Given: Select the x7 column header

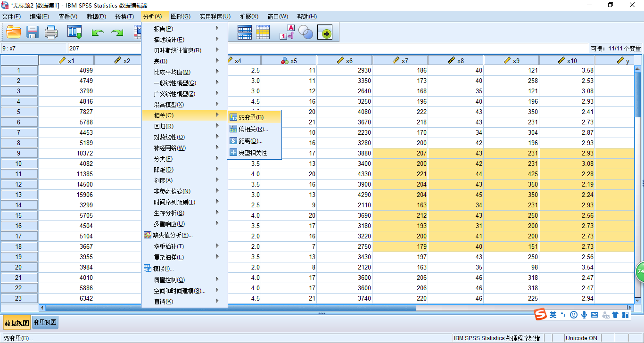Looking at the screenshot, I should coord(400,60).
